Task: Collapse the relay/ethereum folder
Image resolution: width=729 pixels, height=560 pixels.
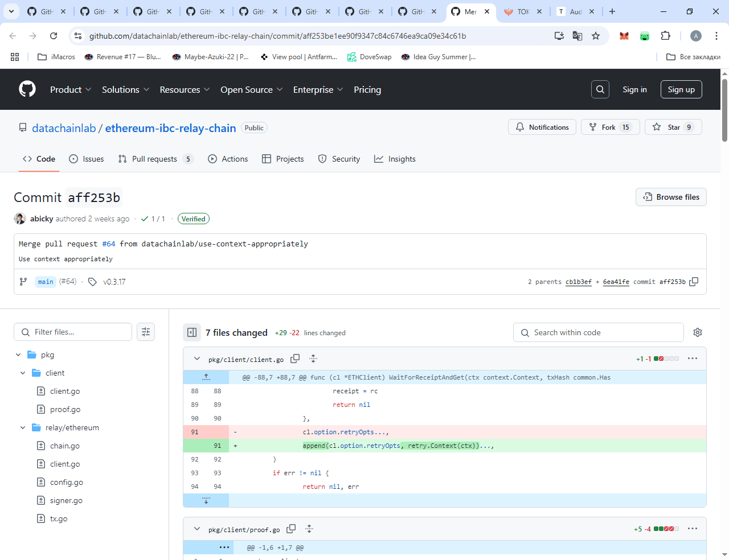Action: tap(23, 427)
